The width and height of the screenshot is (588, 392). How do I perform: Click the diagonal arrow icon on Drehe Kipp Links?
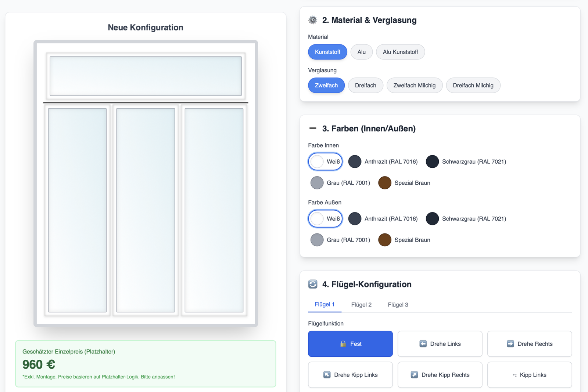(327, 375)
